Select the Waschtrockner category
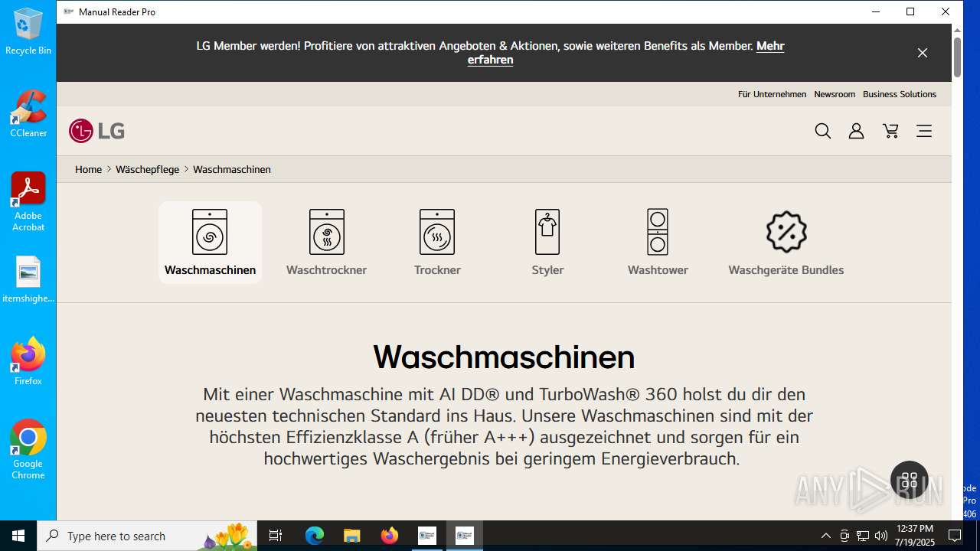Image resolution: width=980 pixels, height=551 pixels. (326, 242)
